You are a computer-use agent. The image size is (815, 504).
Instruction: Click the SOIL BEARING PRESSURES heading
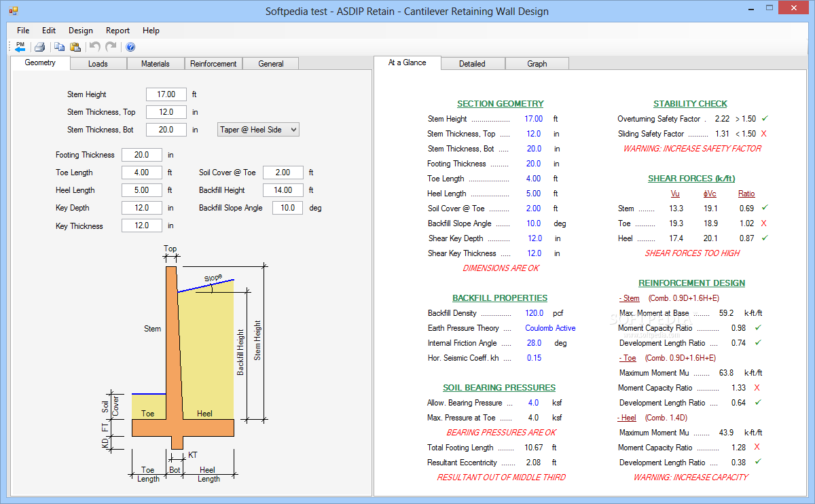click(x=499, y=388)
